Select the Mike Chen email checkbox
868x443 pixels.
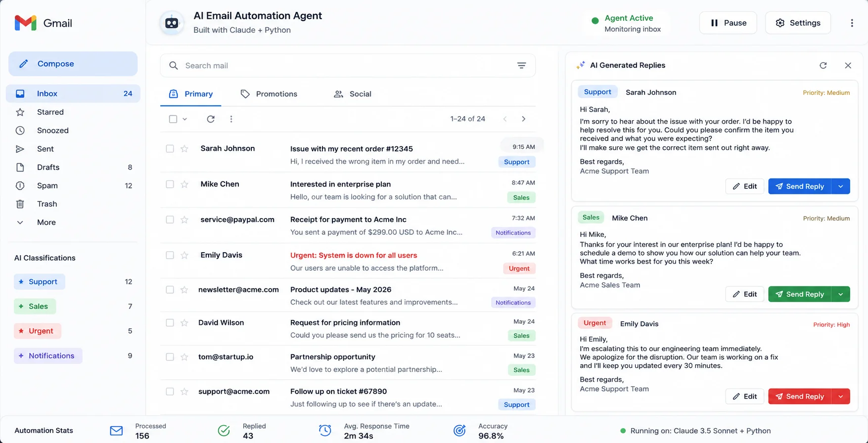170,184
